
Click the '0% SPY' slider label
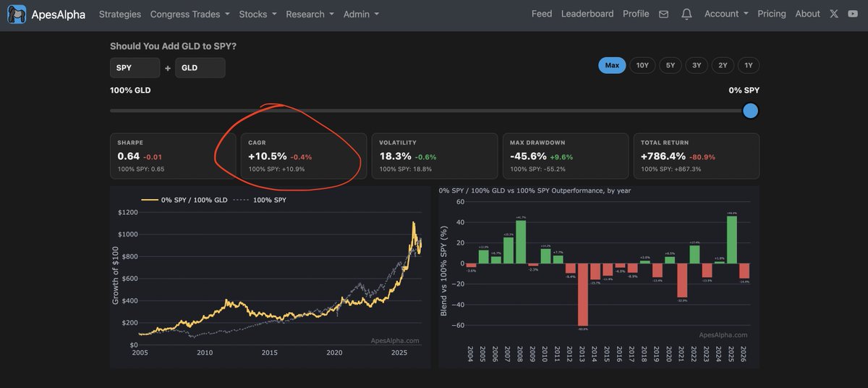(x=744, y=90)
